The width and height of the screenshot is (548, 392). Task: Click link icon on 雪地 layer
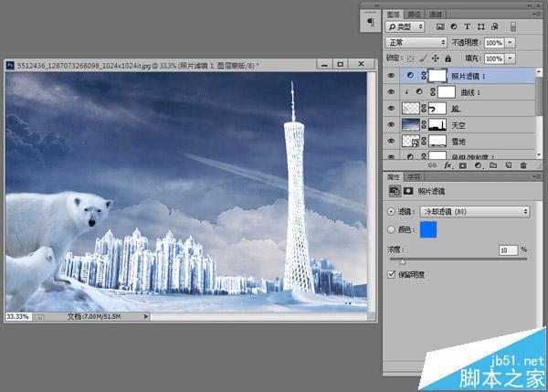[x=424, y=141]
